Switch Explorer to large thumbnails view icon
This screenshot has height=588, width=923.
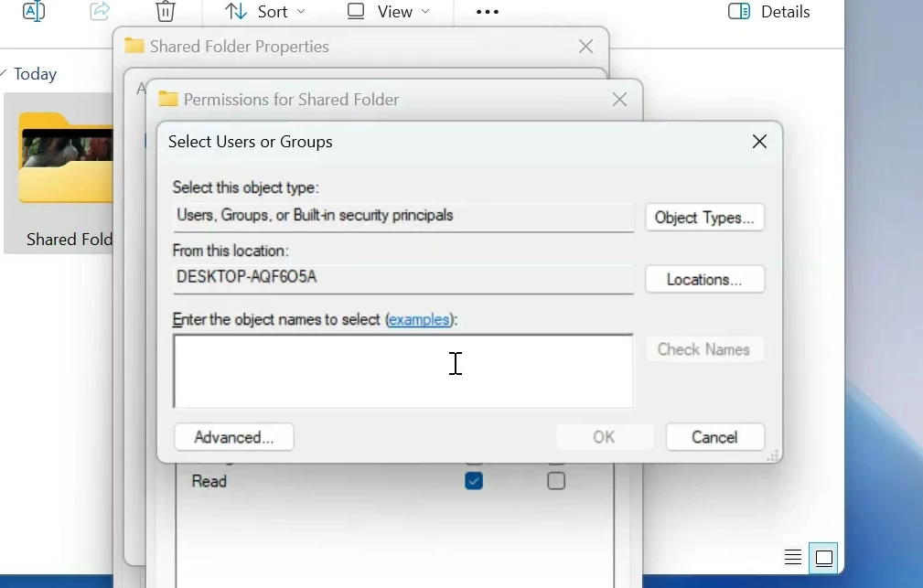823,558
